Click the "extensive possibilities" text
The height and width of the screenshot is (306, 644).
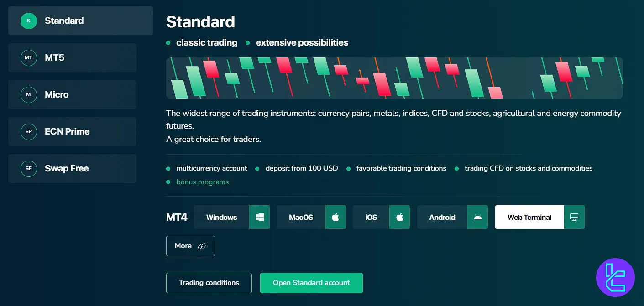302,43
